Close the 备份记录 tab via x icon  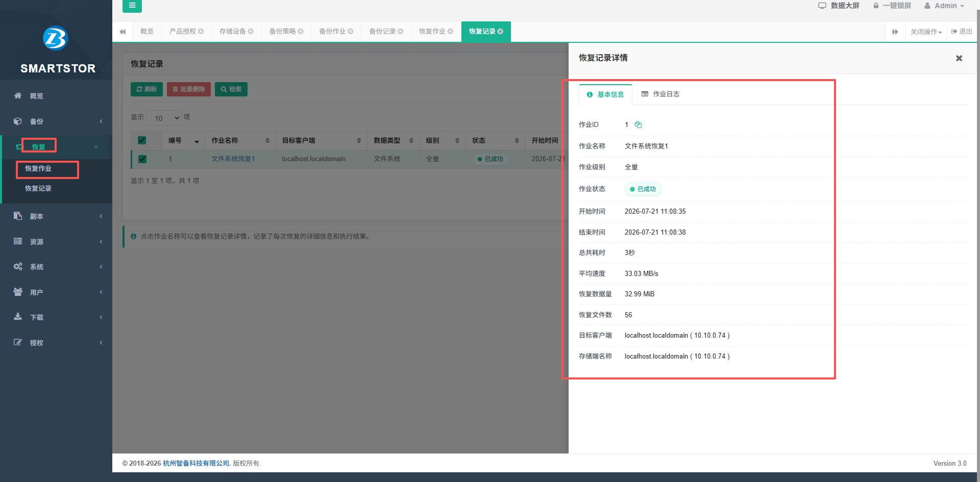(401, 32)
